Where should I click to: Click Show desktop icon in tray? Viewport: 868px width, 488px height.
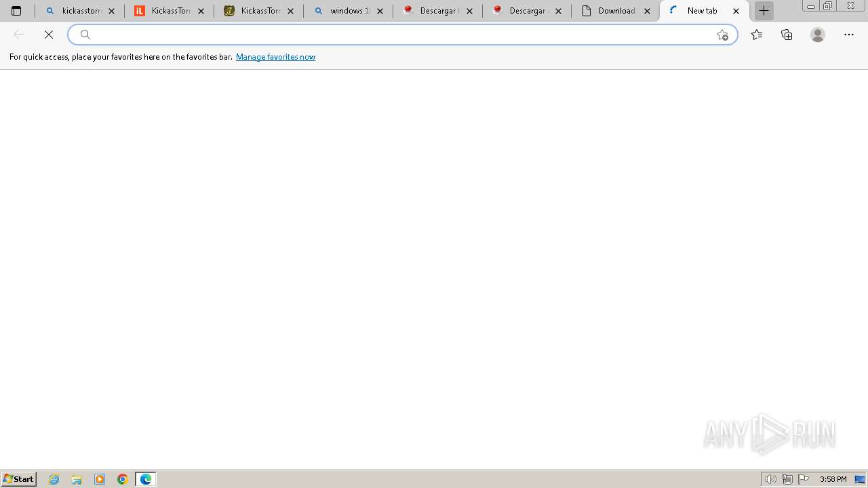(x=860, y=479)
